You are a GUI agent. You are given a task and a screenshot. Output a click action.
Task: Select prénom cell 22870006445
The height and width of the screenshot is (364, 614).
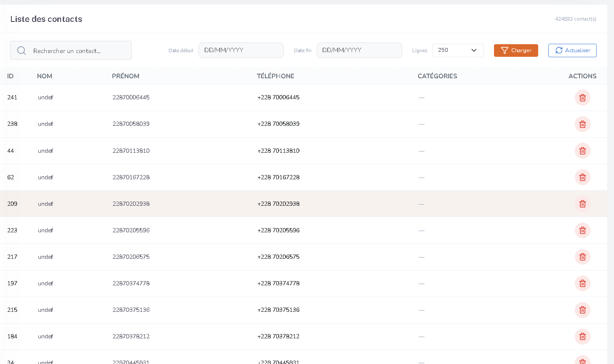[131, 97]
